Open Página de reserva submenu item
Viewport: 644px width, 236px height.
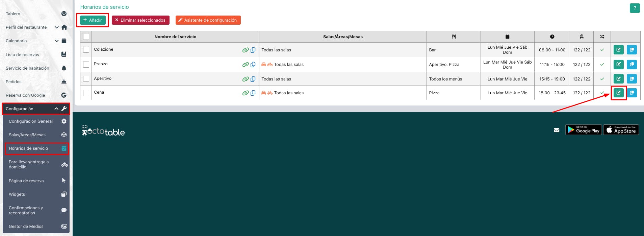[x=36, y=181]
